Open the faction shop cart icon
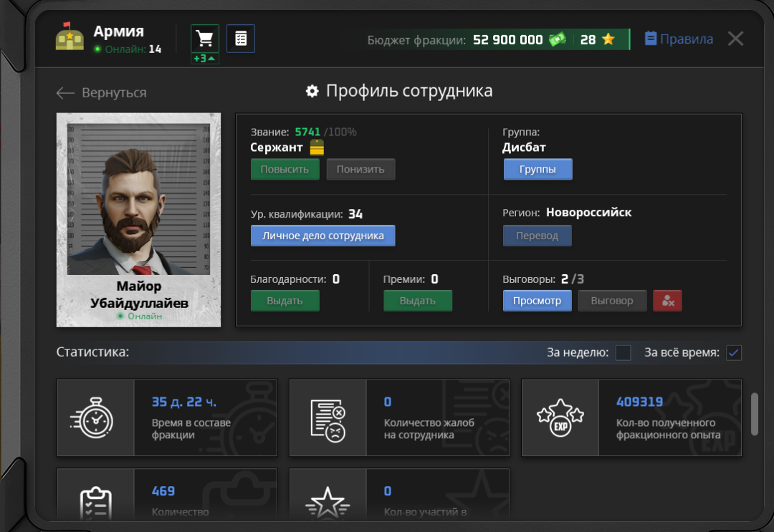 click(x=205, y=39)
